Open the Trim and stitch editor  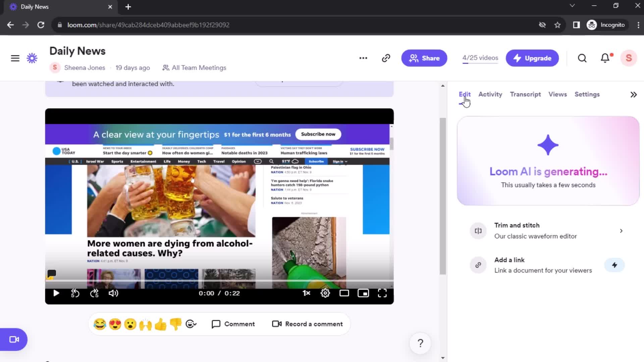pos(548,230)
